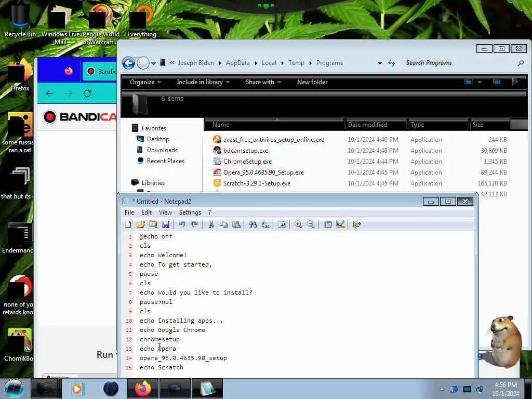
Task: Select the bdcamsetup.exe file
Action: [x=246, y=150]
